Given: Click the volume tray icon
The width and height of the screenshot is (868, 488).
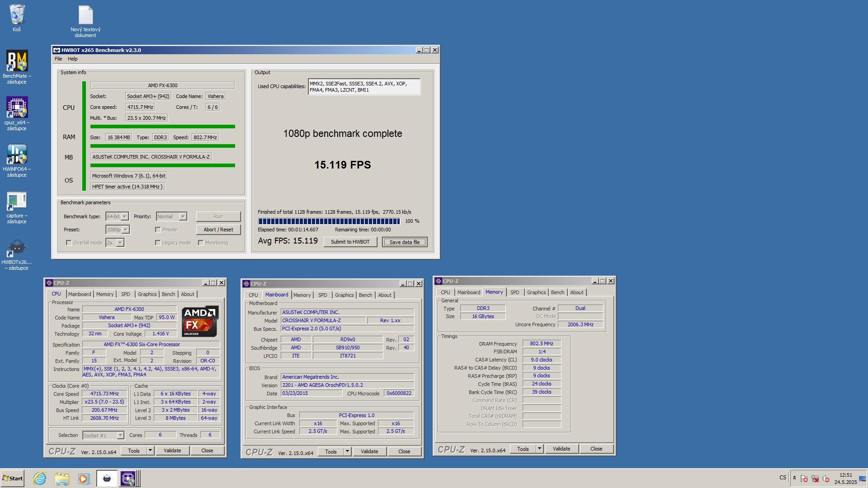Looking at the screenshot, I should point(826,479).
